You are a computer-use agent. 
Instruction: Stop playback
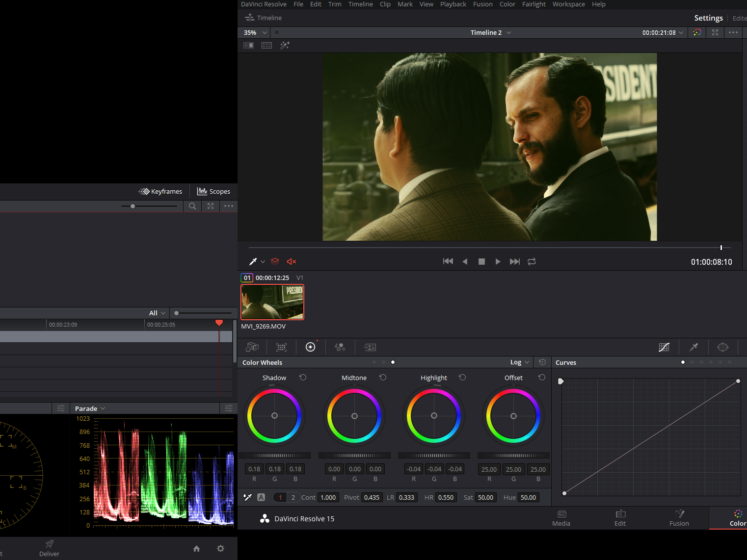(481, 261)
